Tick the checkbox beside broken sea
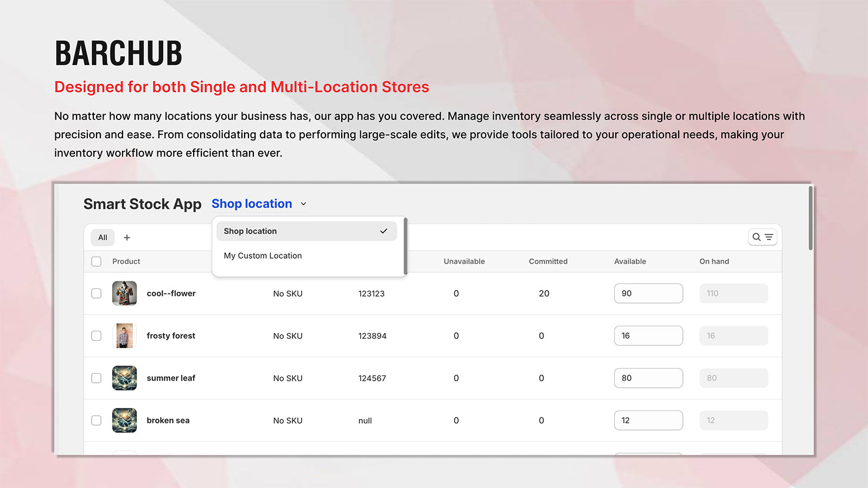 pos(96,420)
